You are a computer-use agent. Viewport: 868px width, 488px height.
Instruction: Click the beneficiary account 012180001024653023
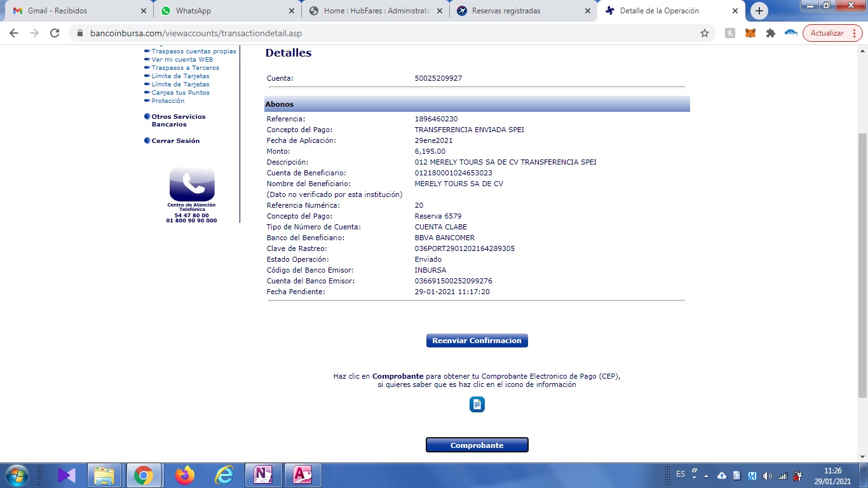click(453, 173)
